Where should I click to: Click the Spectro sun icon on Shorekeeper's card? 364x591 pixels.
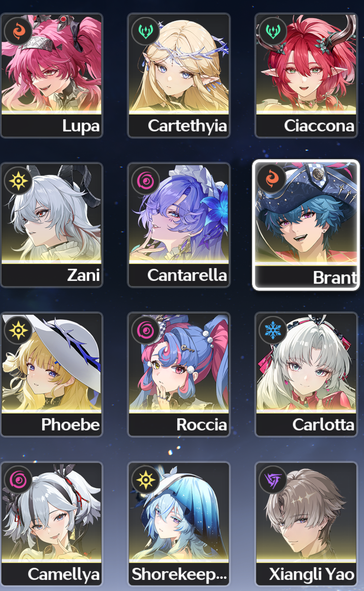145,480
